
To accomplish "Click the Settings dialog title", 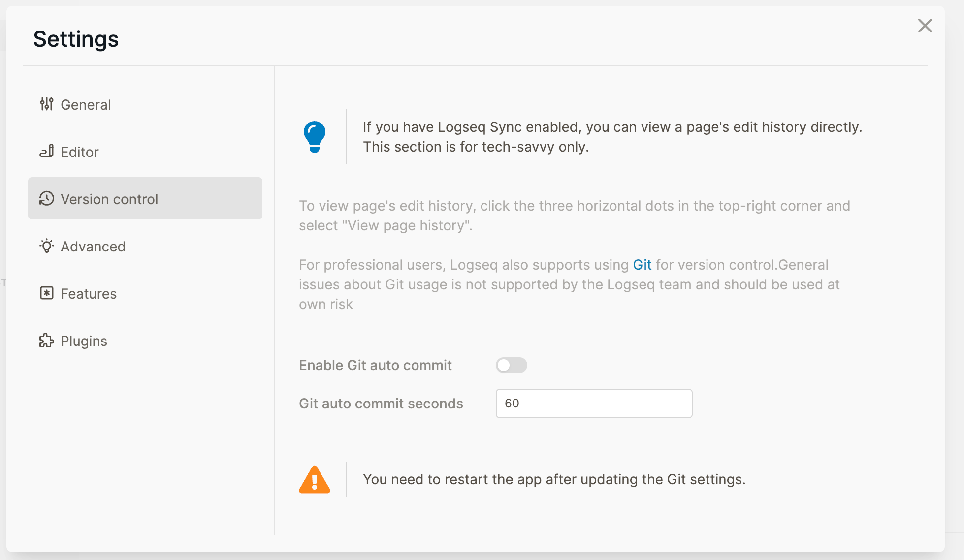I will [x=76, y=39].
